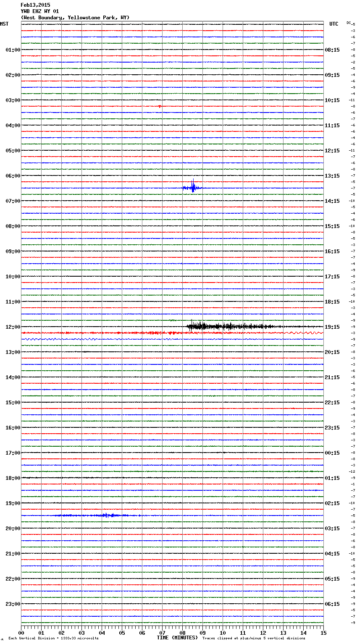Click the 23:00 MST time label
Image resolution: width=357 pixels, height=644 pixels.
pos(13,604)
